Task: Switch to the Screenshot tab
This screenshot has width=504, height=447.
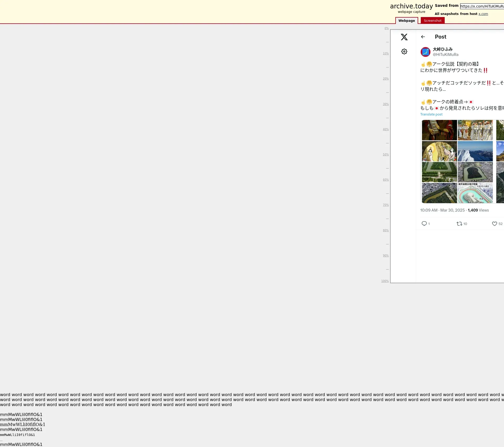Action: coord(432,21)
